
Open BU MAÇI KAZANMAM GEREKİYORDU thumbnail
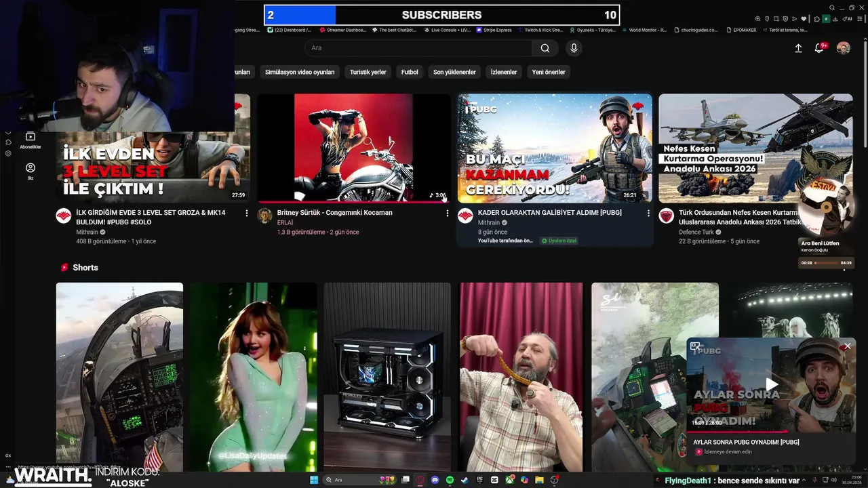coord(555,148)
